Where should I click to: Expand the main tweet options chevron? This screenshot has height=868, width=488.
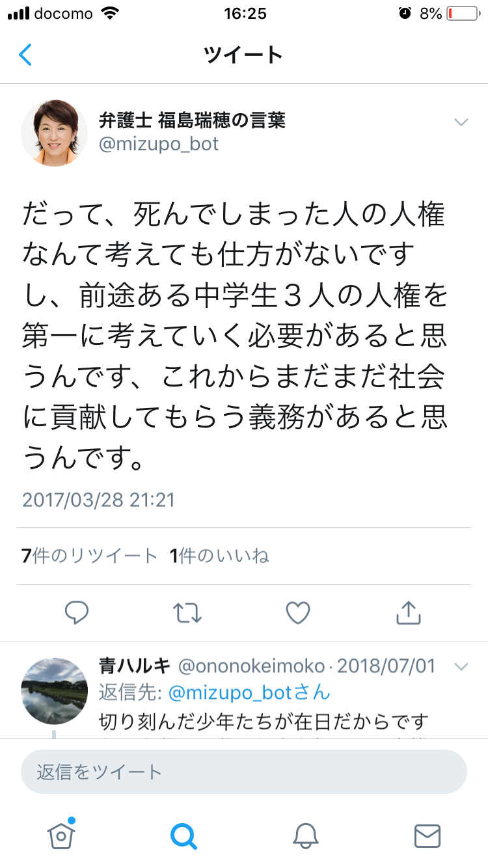point(461,122)
